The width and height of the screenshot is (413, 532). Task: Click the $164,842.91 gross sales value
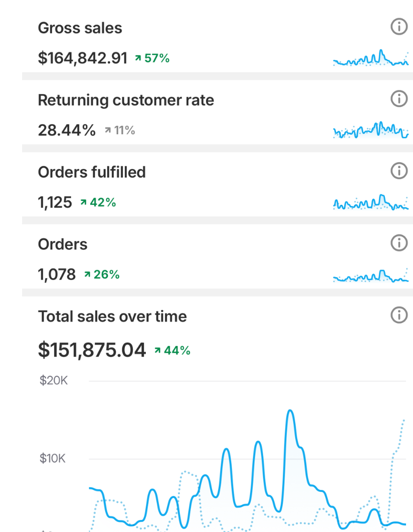pyautogui.click(x=83, y=59)
